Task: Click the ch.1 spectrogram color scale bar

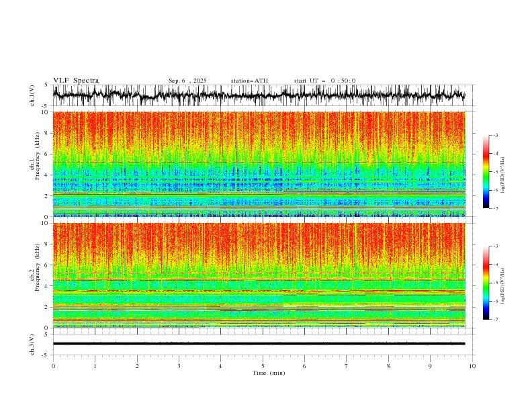Action: pyautogui.click(x=486, y=172)
